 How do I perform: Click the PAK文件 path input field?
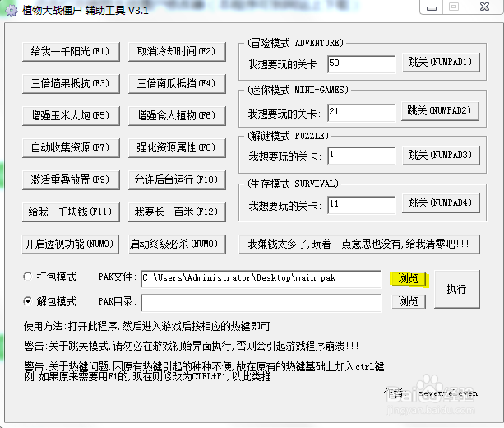pos(261,279)
